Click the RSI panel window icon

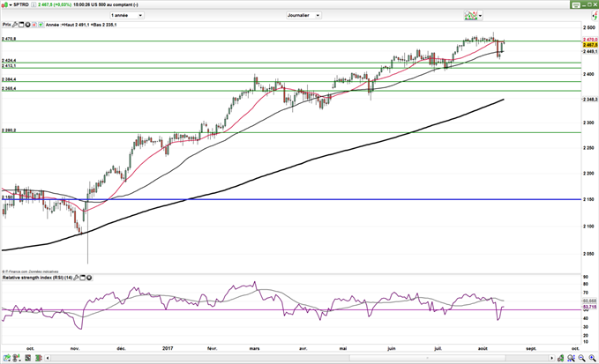[x=83, y=278]
